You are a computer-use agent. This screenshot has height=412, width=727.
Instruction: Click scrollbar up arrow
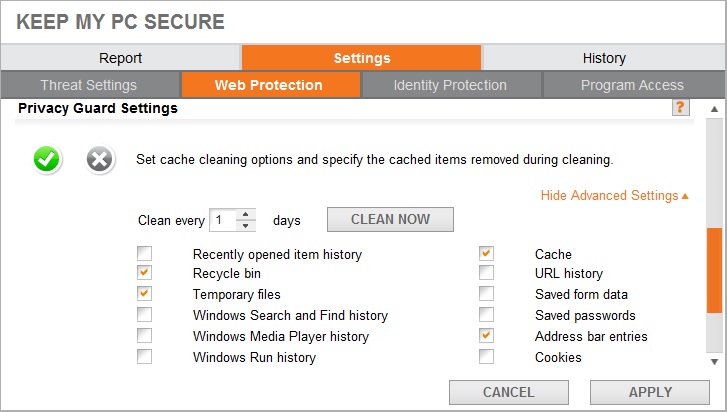point(714,109)
